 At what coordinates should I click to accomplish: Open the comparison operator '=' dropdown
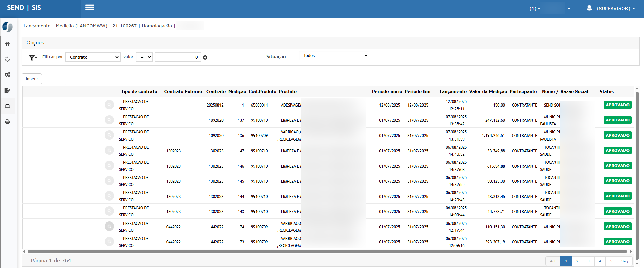(144, 57)
